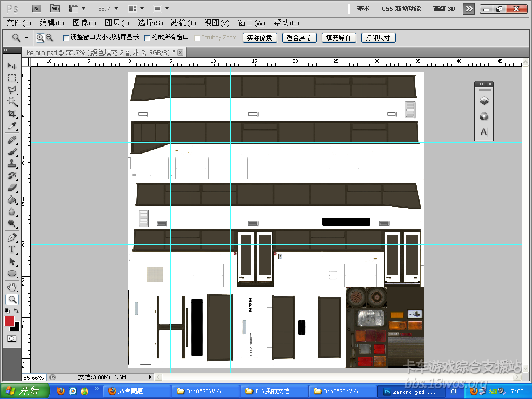The width and height of the screenshot is (532, 399).
Task: Enable 调整窗口大小以满屏显示 checkbox
Action: (x=66, y=38)
